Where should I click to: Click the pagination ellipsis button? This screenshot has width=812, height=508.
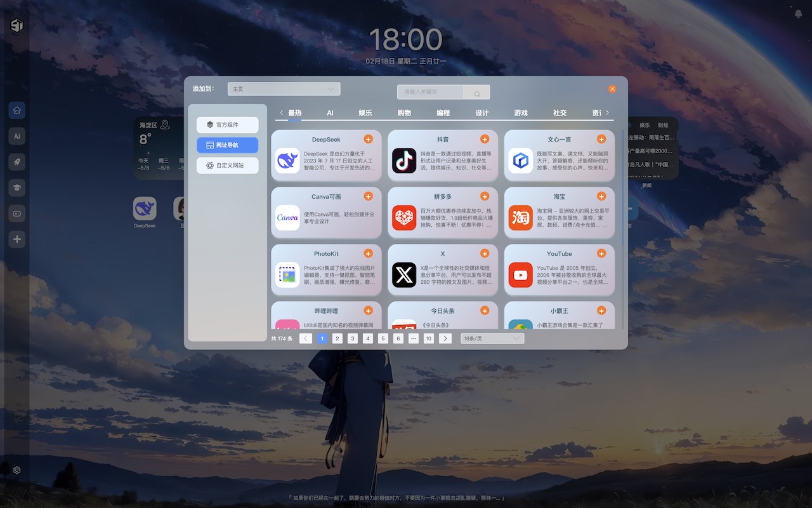(414, 338)
